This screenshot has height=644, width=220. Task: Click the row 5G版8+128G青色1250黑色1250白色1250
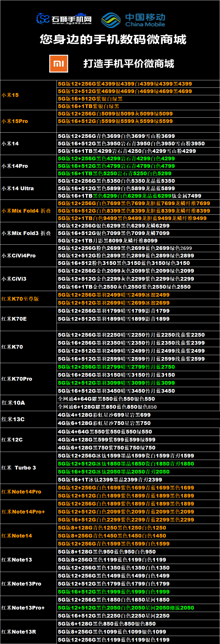pyautogui.click(x=138, y=528)
